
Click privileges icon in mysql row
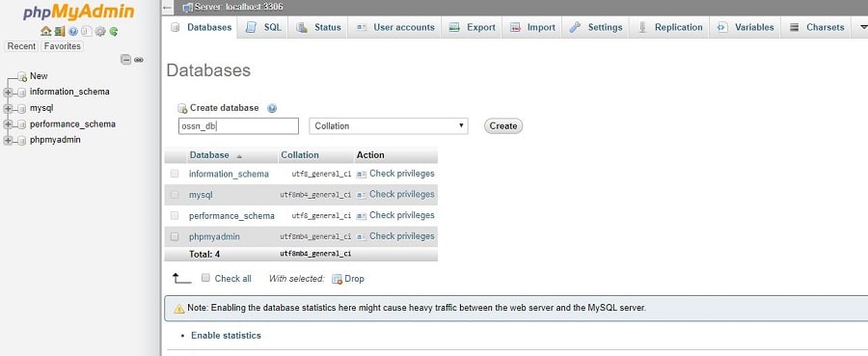click(362, 195)
